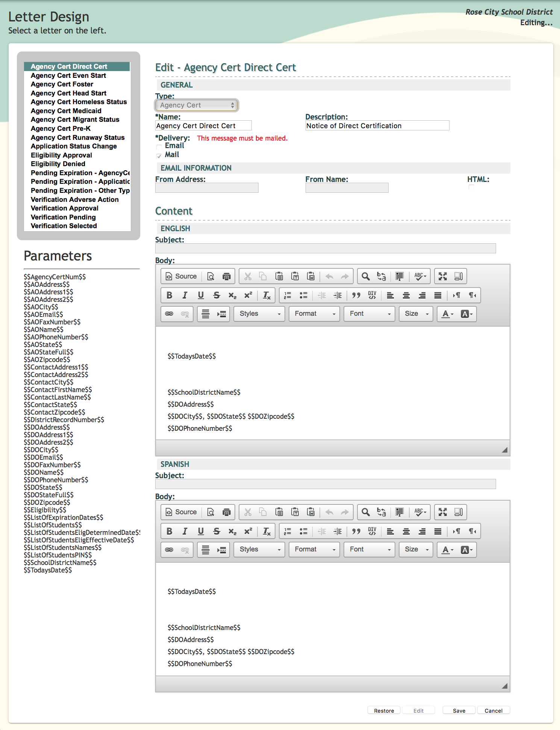
Task: Open Background Color picker in English editor
Action: [466, 314]
